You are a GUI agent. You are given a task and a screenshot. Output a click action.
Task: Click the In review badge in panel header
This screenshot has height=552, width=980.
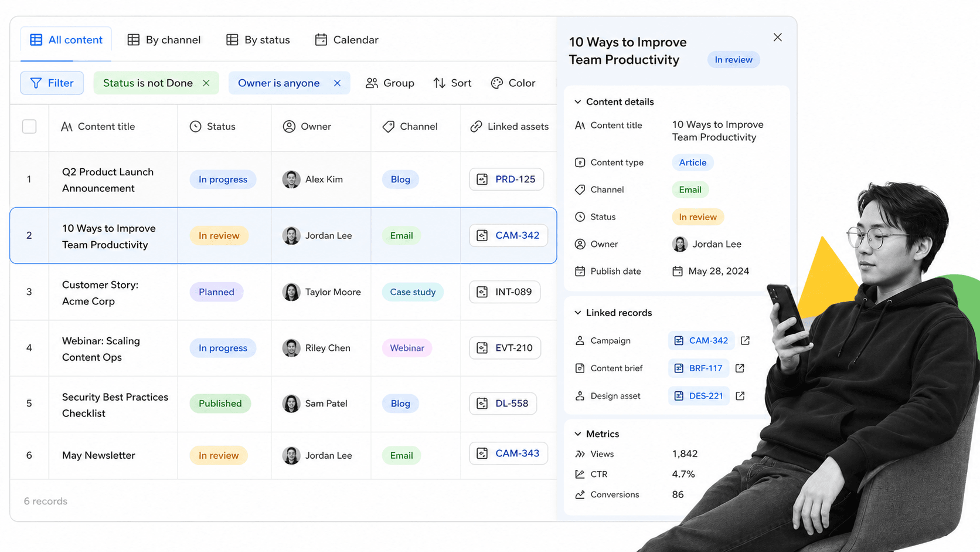pos(733,60)
